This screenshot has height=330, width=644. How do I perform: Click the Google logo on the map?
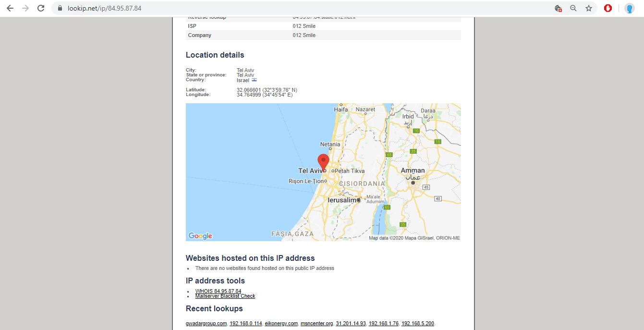(x=200, y=236)
